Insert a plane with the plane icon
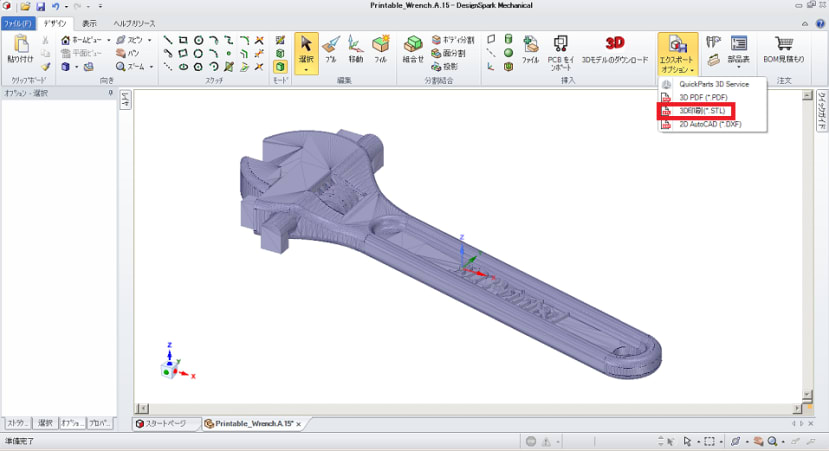 491,40
